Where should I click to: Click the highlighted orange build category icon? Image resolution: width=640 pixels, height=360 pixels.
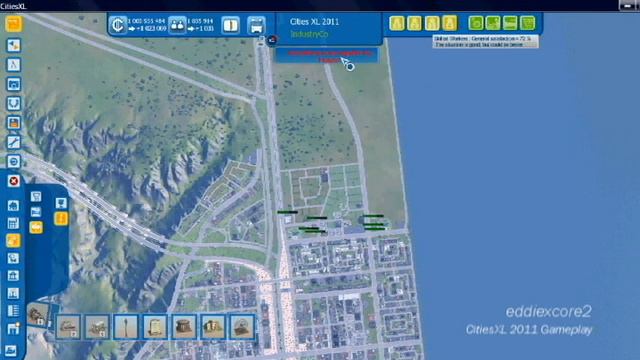pos(13,240)
